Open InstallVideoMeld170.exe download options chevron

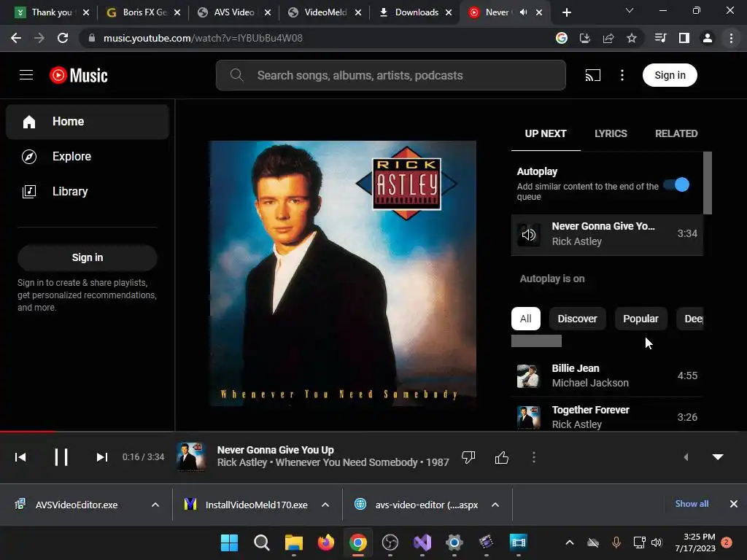coord(325,505)
